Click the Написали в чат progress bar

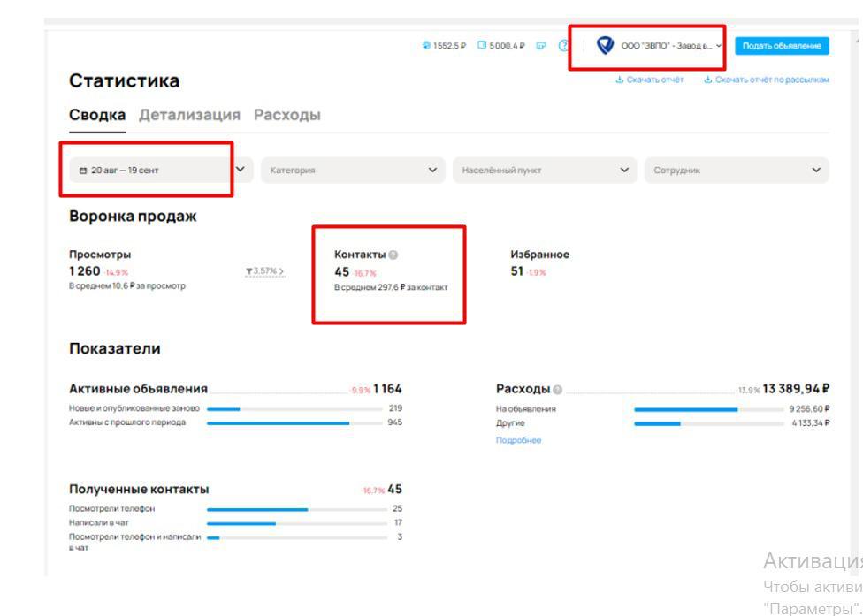(297, 523)
